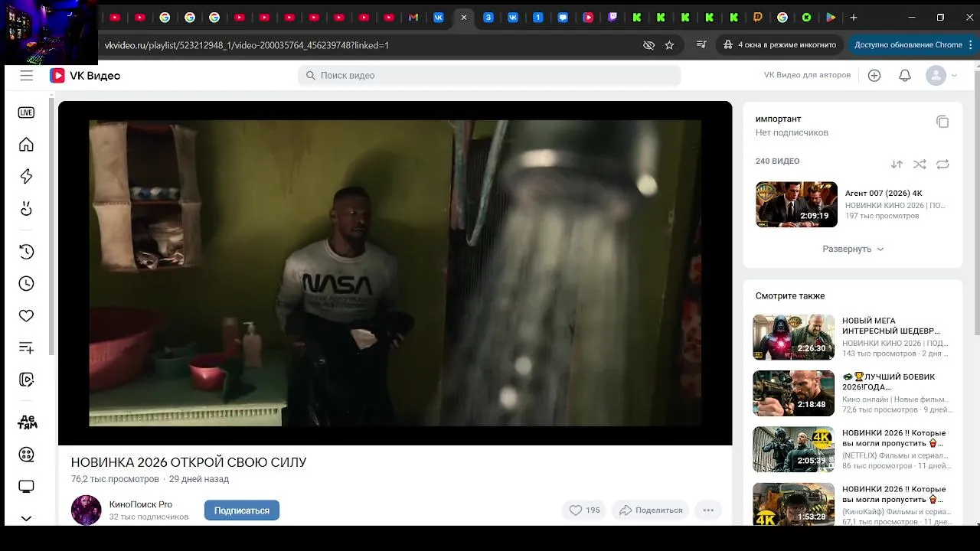Subscribe with the Подписаться button
The width and height of the screenshot is (980, 551).
(x=242, y=510)
